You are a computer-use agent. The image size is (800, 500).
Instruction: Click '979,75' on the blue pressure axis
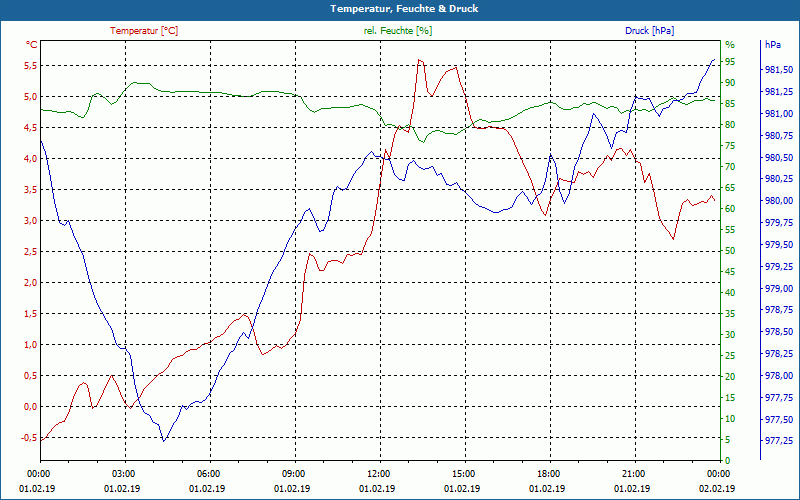[779, 223]
